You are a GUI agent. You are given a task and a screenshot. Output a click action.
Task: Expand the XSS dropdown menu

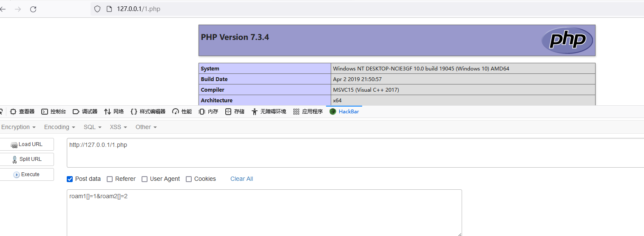tap(118, 127)
